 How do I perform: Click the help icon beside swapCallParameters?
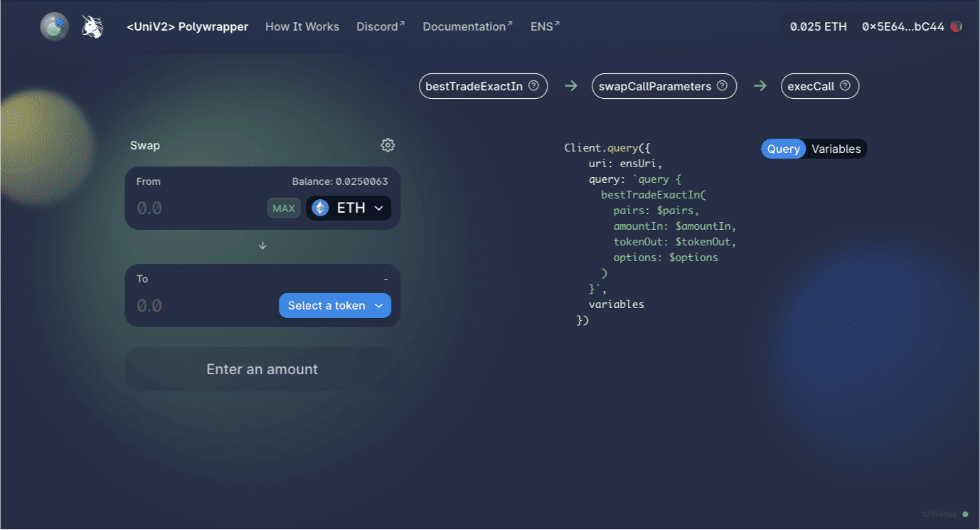pyautogui.click(x=723, y=86)
